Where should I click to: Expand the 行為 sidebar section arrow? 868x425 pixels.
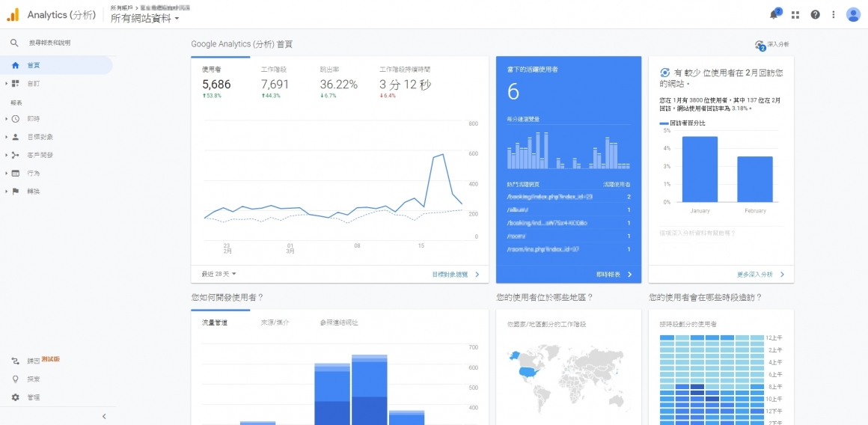coord(6,173)
